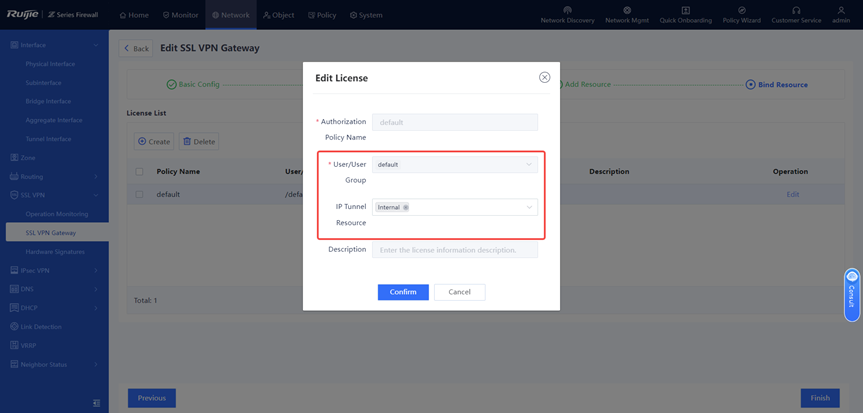Viewport: 863px width, 413px height.
Task: Open Network Discovery icon in header
Action: tap(567, 10)
